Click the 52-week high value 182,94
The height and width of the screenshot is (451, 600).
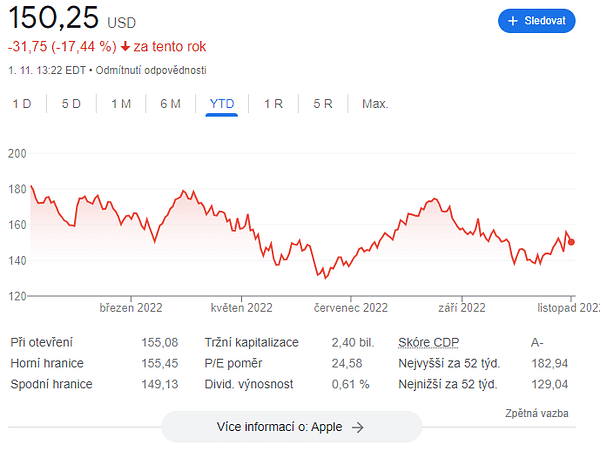tap(550, 363)
